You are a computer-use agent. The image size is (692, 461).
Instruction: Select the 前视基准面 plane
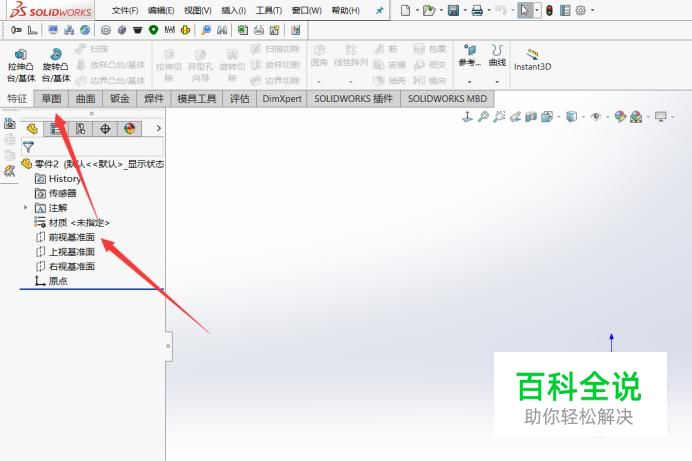click(x=65, y=237)
